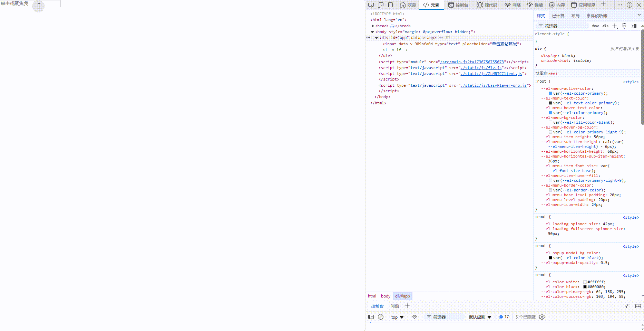Select the drawer 控制台 console tab
This screenshot has height=331, width=644.
[x=377, y=306]
